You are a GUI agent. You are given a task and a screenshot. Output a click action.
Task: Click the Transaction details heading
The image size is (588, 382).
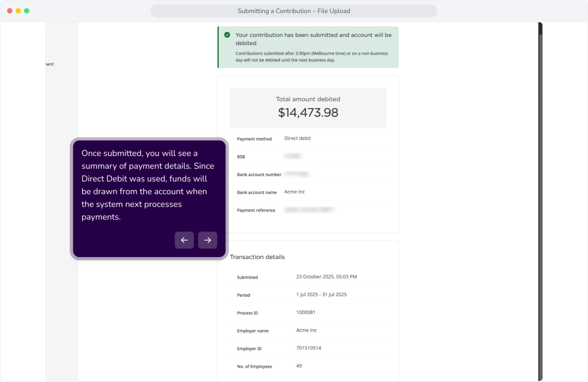257,257
